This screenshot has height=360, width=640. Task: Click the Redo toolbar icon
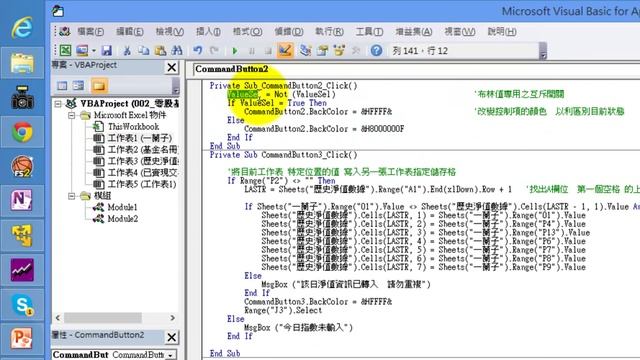click(x=214, y=51)
